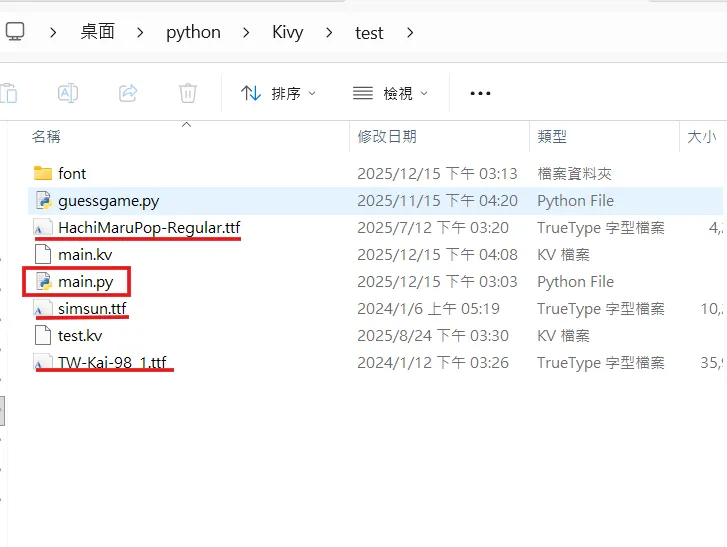The image size is (727, 547).
Task: Open the three-dot more options menu
Action: point(480,94)
